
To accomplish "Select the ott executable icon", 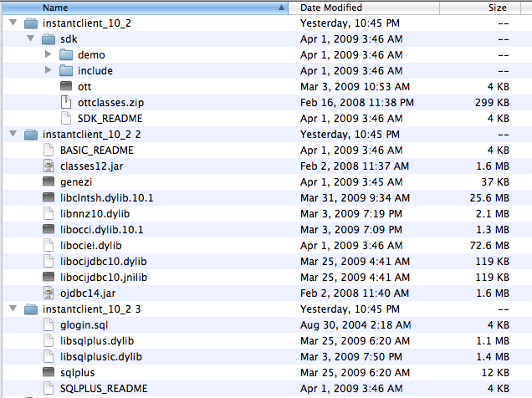I will point(67,86).
